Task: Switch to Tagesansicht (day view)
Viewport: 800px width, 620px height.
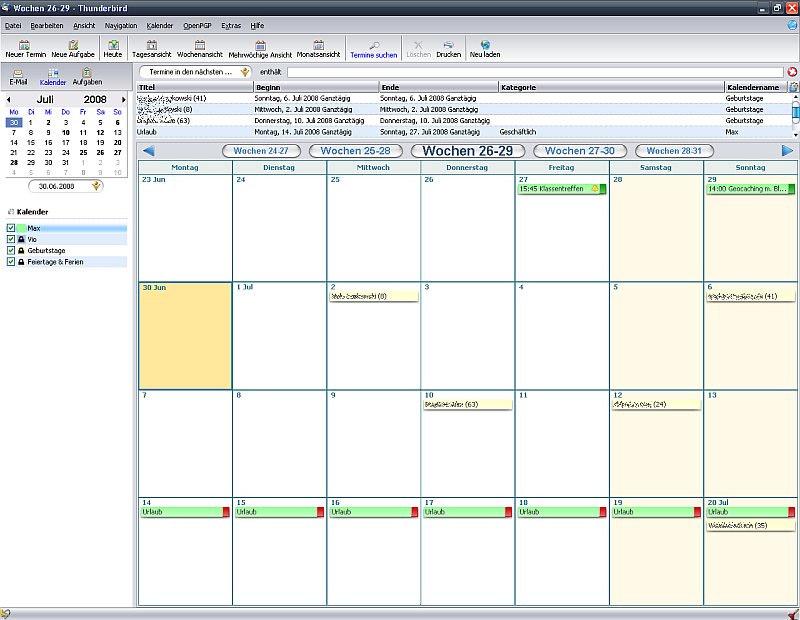Action: click(x=151, y=47)
